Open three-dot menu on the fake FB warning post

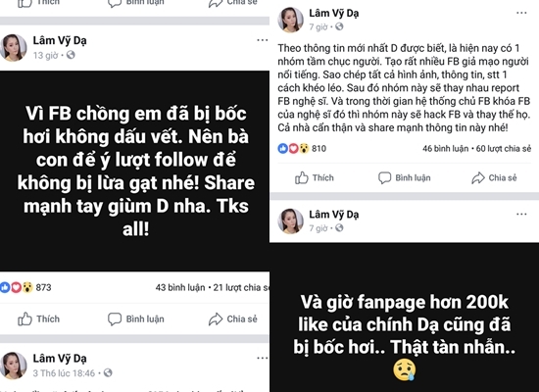(521, 13)
